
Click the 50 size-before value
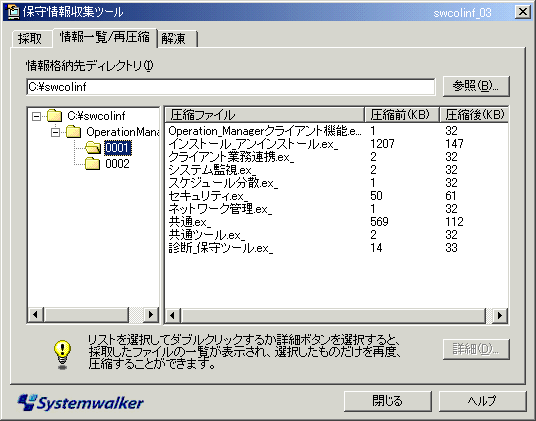[376, 196]
